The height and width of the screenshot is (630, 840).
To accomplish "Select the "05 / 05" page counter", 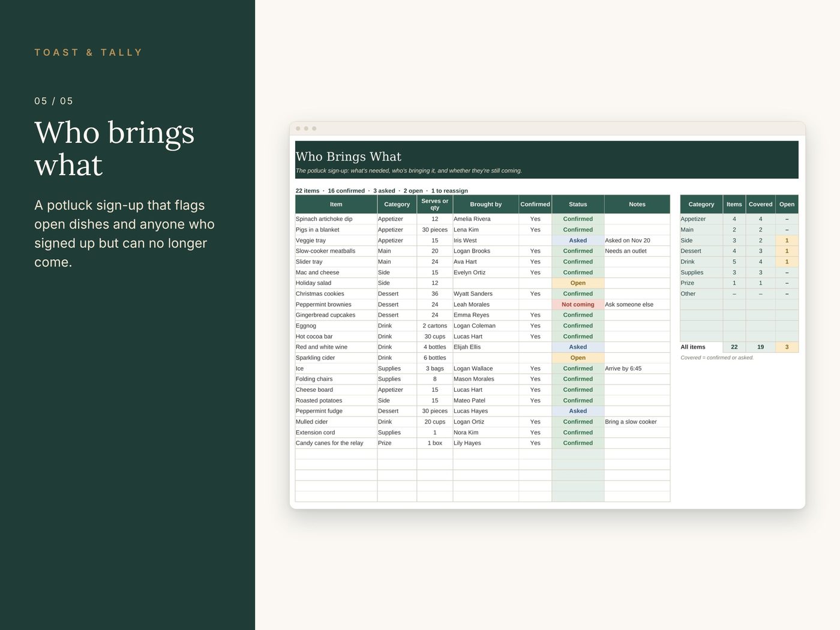I will (53, 101).
